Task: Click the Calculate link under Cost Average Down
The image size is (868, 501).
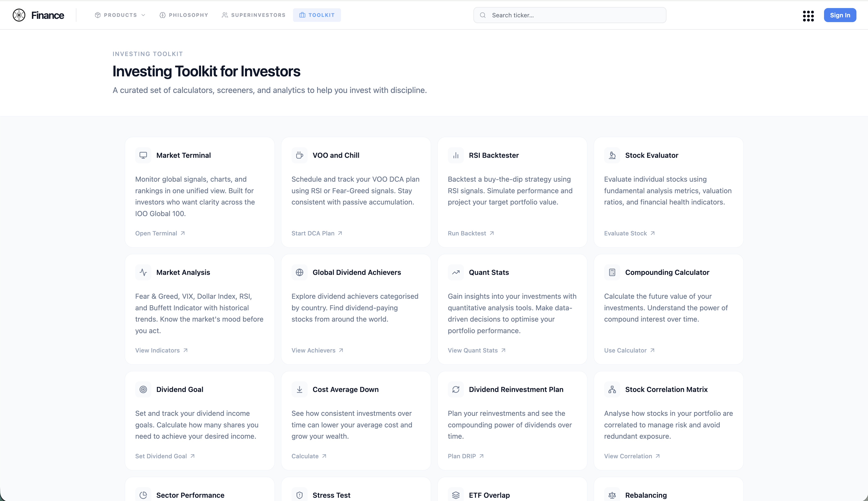Action: point(309,456)
